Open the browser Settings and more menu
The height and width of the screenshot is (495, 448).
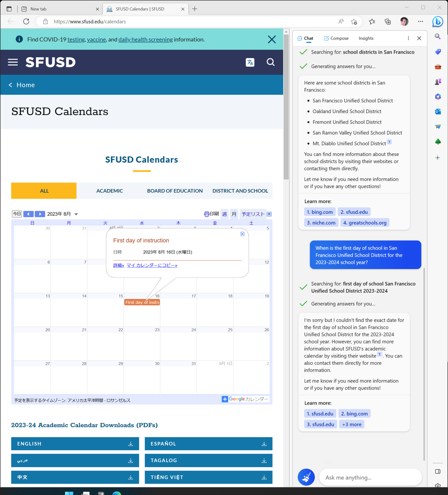[421, 22]
